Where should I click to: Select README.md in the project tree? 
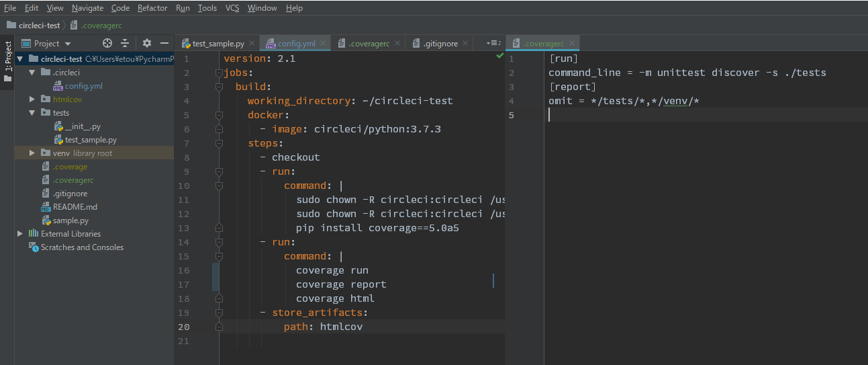[75, 207]
